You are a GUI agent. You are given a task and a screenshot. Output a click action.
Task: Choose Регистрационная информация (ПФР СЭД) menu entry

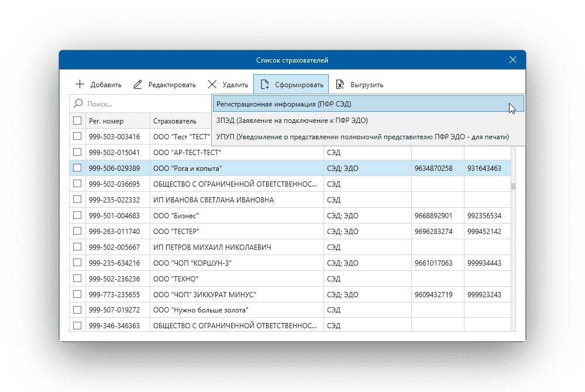pyautogui.click(x=368, y=104)
